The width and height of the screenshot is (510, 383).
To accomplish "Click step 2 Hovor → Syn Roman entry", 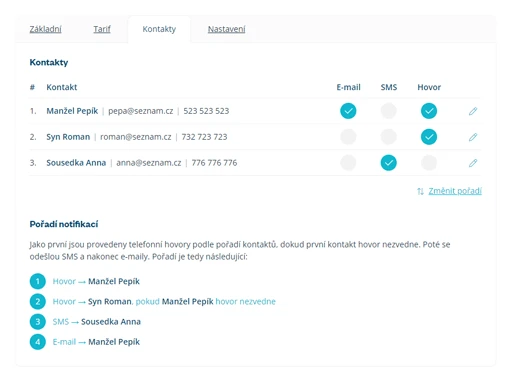I will [x=153, y=302].
